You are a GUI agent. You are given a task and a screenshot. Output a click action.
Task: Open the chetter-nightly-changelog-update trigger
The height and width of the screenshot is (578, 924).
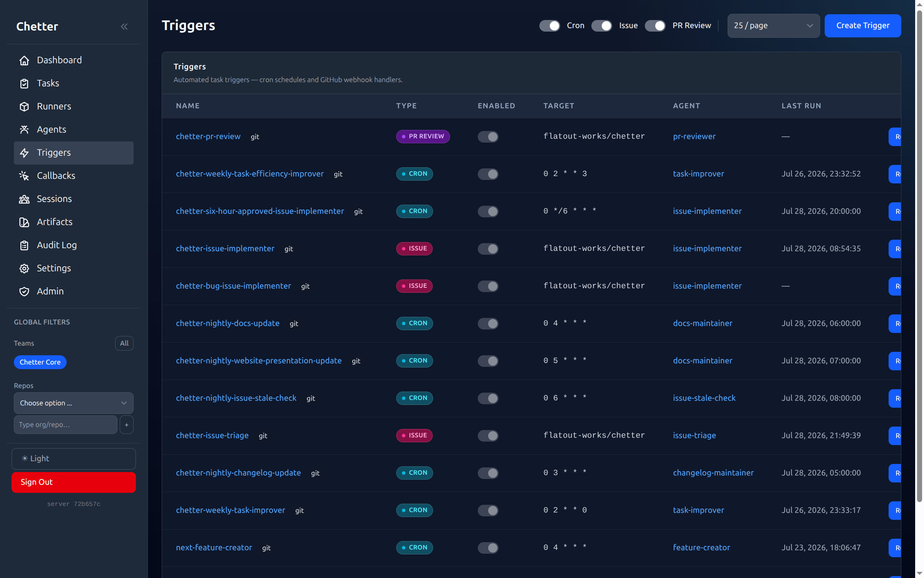pos(238,473)
